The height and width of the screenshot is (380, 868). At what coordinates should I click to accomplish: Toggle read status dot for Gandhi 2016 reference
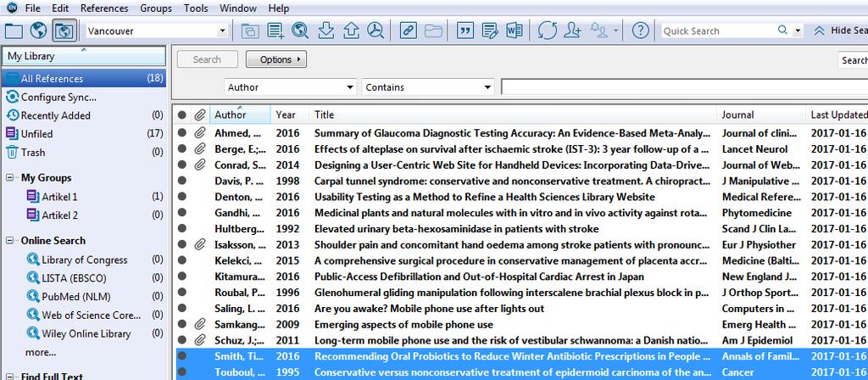[x=182, y=213]
